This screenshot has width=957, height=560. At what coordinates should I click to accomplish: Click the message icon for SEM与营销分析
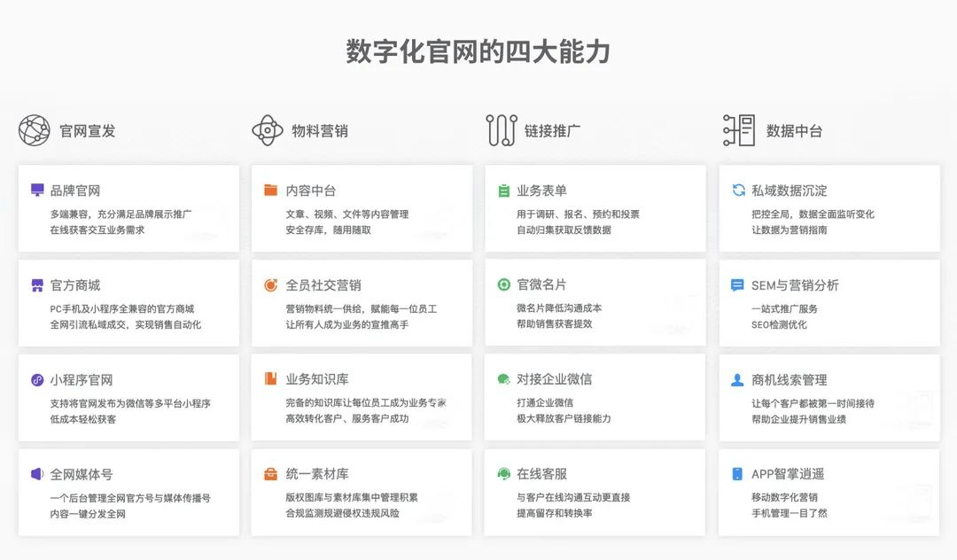tap(737, 285)
